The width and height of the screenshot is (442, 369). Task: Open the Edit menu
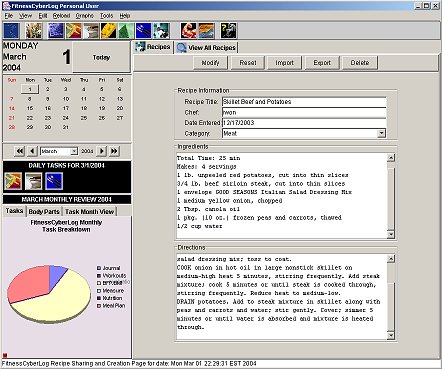click(43, 16)
